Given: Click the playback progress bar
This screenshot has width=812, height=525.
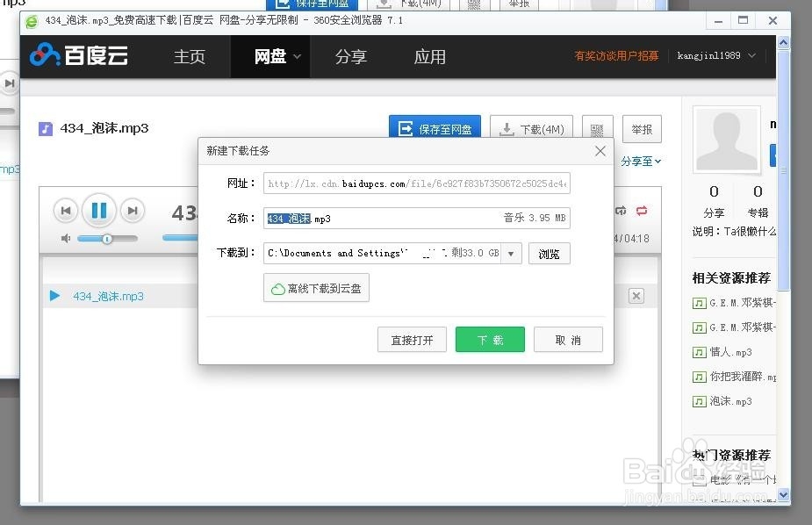Looking at the screenshot, I should click(180, 238).
